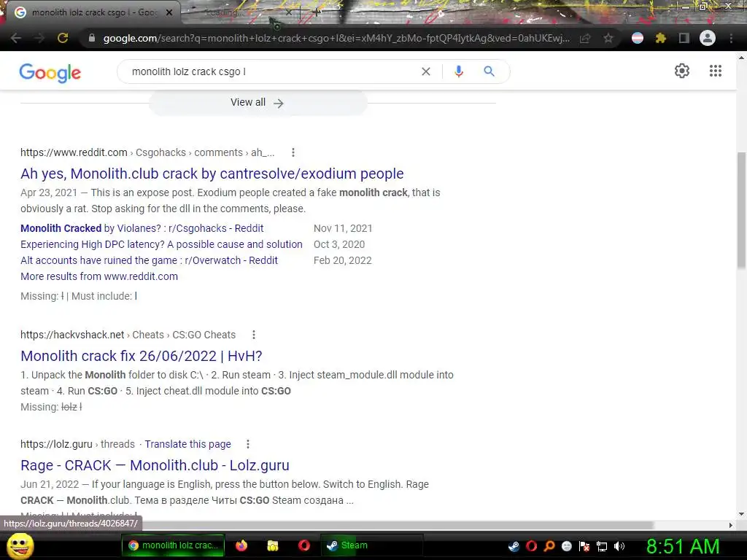The width and height of the screenshot is (747, 560).
Task: Toggle the browser side panel icon
Action: coord(684,38)
